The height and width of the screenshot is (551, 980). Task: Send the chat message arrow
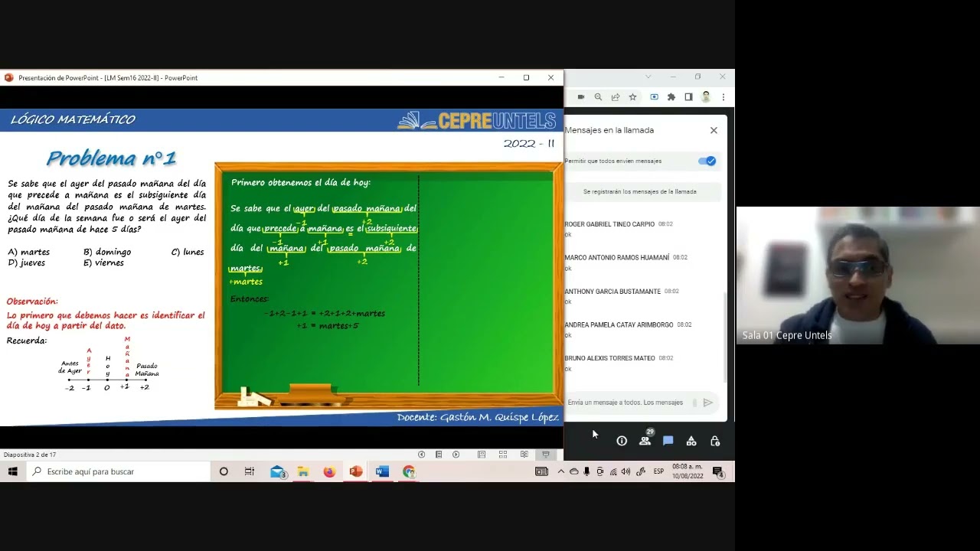click(x=708, y=403)
